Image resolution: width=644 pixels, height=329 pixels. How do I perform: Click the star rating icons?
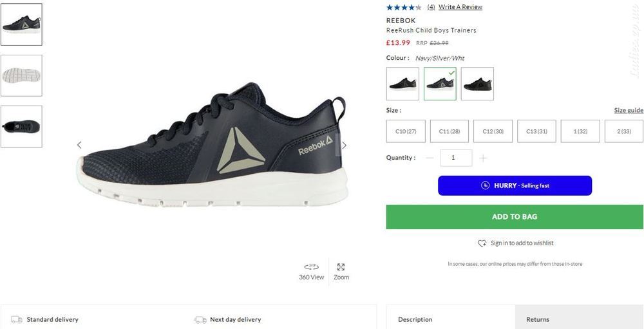pos(404,7)
